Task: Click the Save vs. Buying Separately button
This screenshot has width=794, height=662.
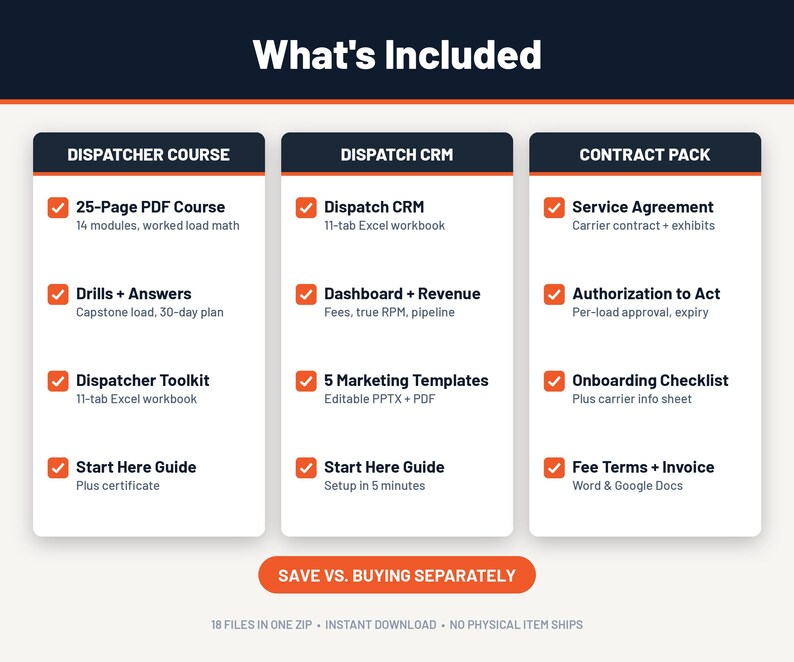Action: pyautogui.click(x=397, y=575)
